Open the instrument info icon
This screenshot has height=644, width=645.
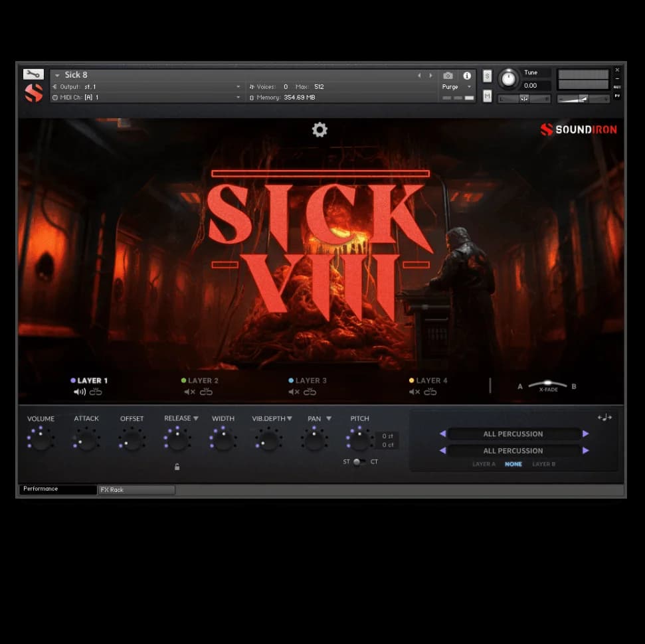(x=467, y=76)
